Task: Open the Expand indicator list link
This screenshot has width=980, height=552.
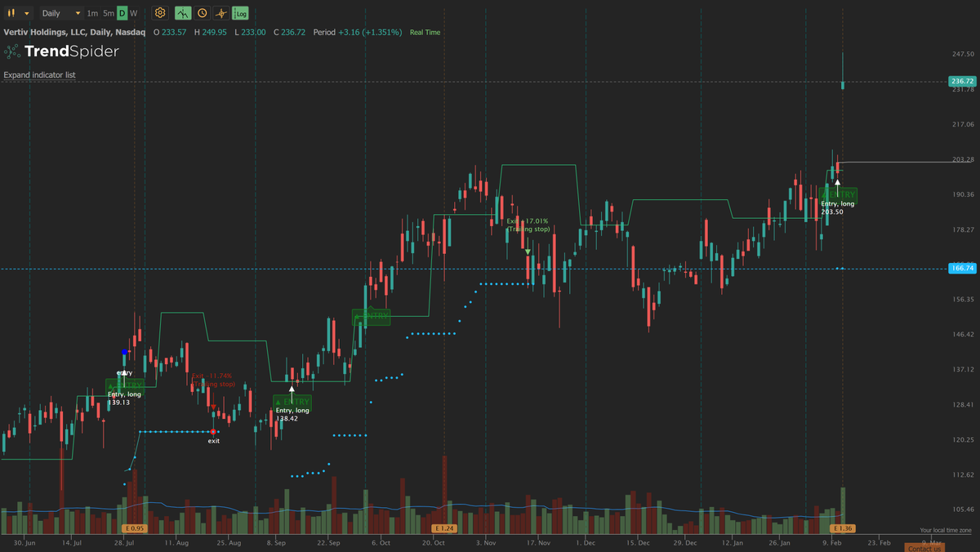Action: pyautogui.click(x=38, y=74)
